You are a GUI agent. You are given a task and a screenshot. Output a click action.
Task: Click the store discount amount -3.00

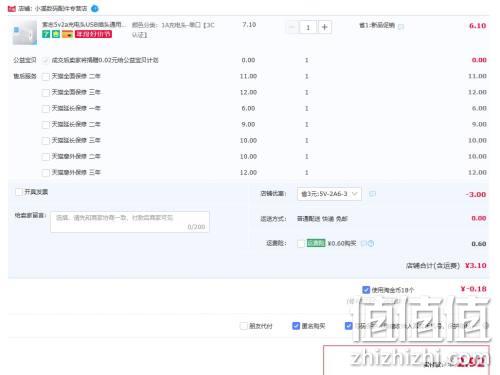pyautogui.click(x=476, y=194)
